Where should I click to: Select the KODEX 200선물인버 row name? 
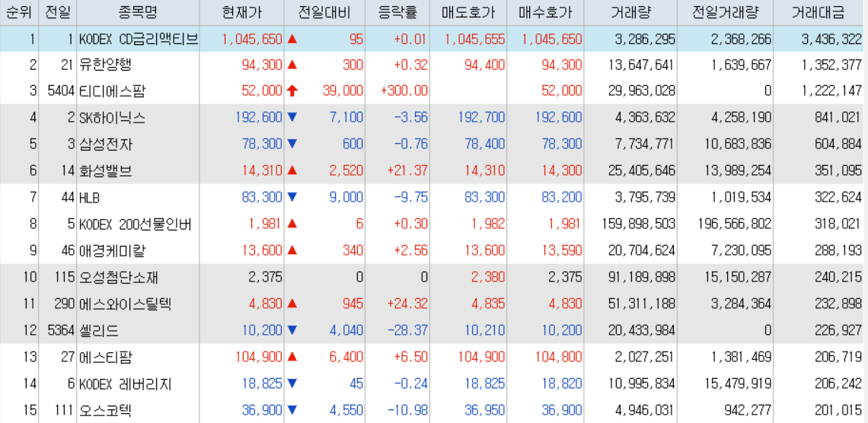pyautogui.click(x=136, y=224)
